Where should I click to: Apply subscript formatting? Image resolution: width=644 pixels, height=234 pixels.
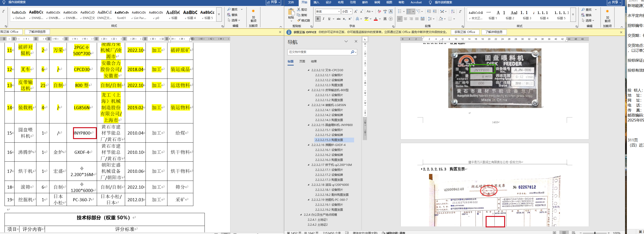[344, 19]
